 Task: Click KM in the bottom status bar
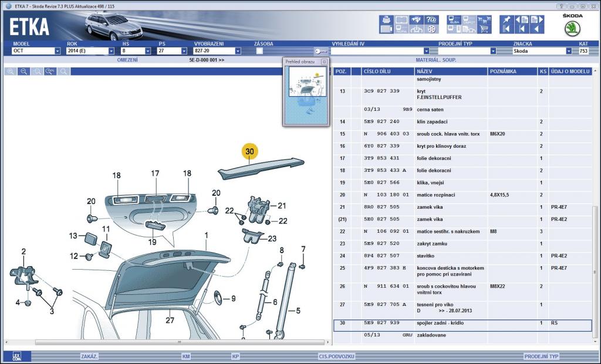tap(186, 356)
